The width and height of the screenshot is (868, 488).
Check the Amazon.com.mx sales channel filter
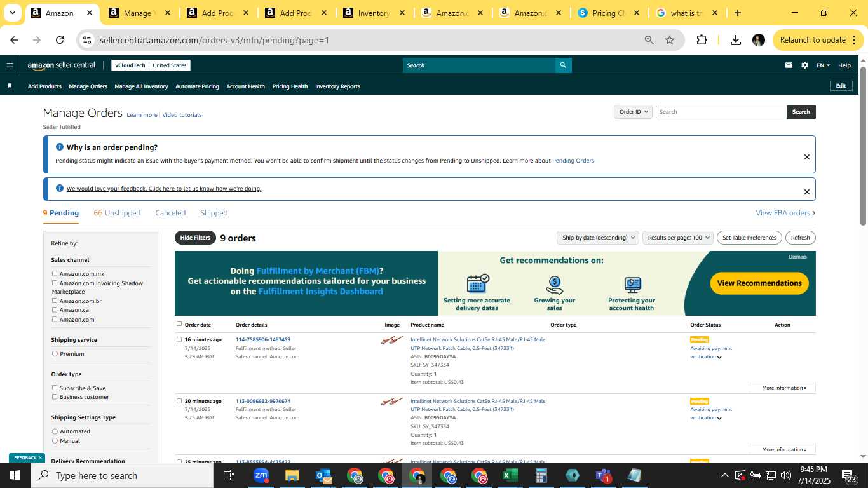(x=55, y=274)
